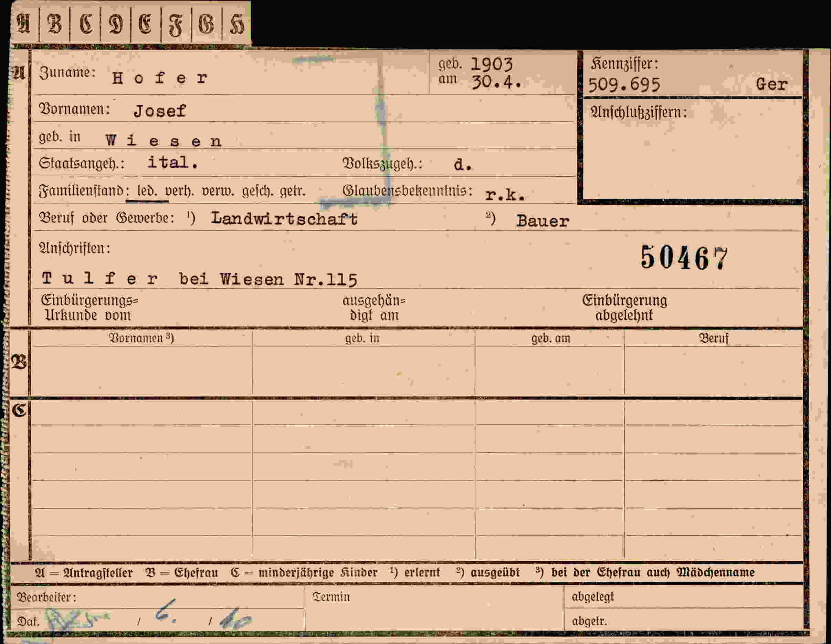Click the 'B = Ehefrau' legend entry

click(181, 573)
